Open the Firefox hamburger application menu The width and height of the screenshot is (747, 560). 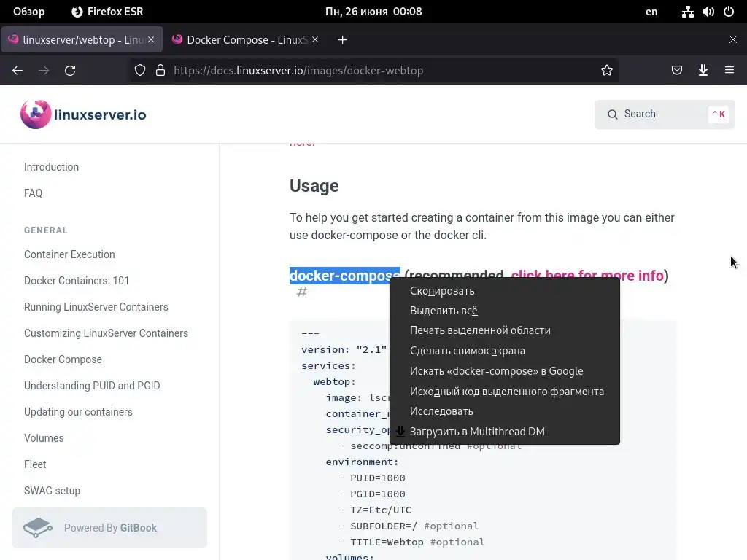[x=729, y=71]
